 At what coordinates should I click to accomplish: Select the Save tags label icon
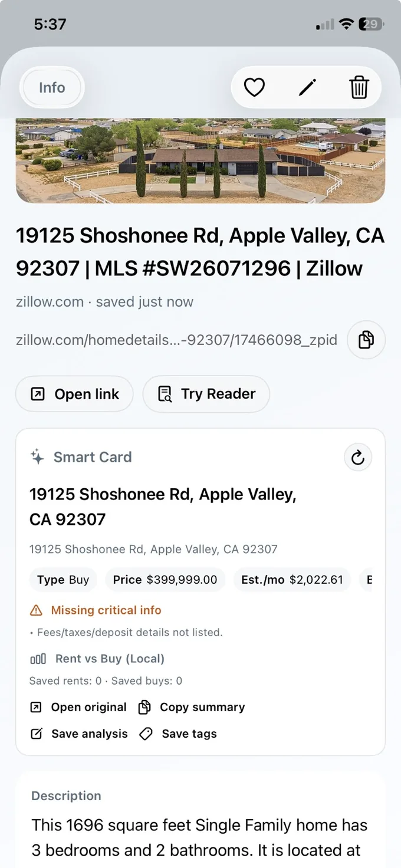(x=146, y=734)
